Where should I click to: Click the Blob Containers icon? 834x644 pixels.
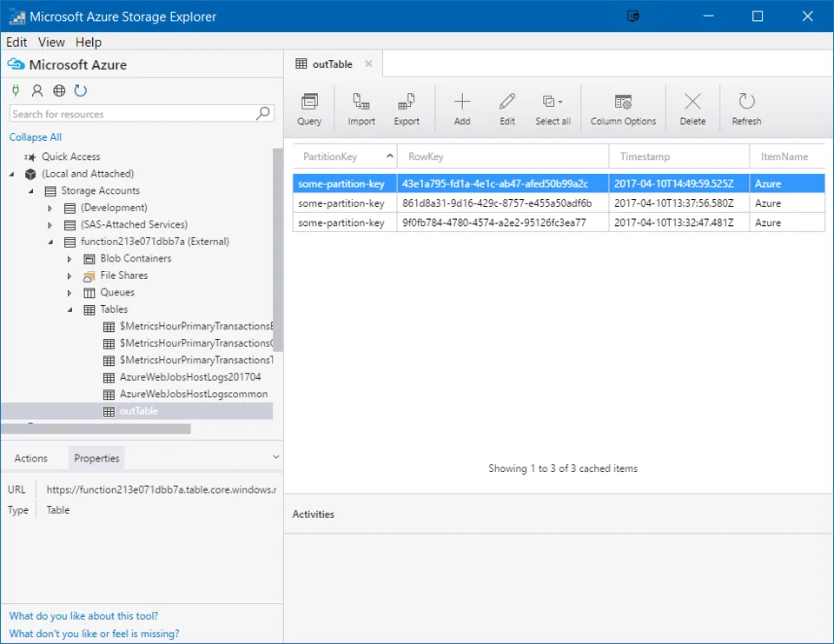pos(89,259)
